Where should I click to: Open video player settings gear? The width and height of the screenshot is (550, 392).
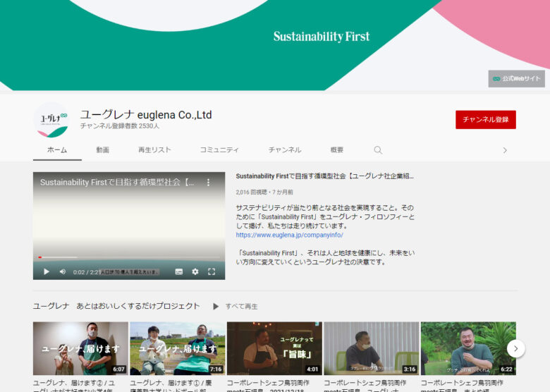195,271
